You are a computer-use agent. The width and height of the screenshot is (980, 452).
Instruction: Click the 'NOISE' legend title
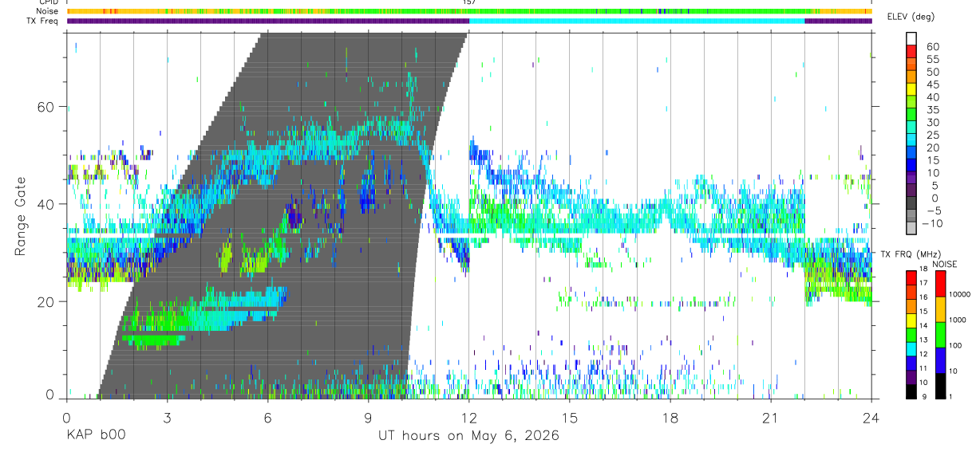(945, 264)
